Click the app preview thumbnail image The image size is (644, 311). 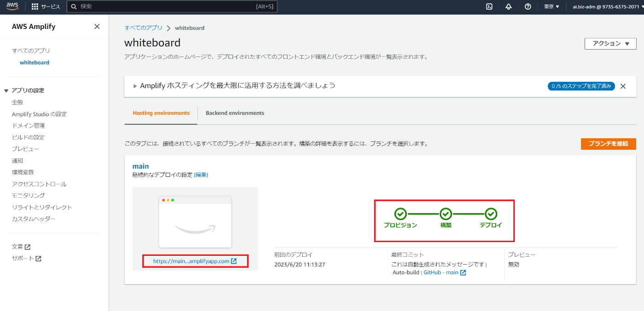pyautogui.click(x=195, y=222)
